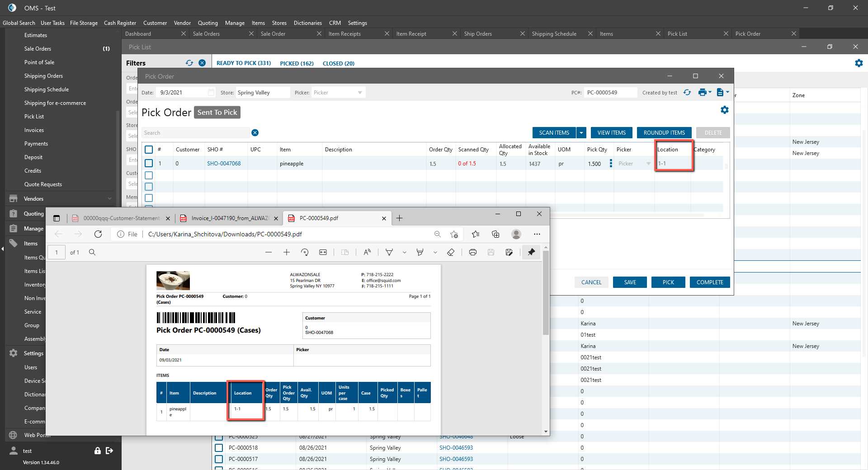The width and height of the screenshot is (868, 470).
Task: Click the ROUNDUP ITEMS button
Action: [x=664, y=133]
